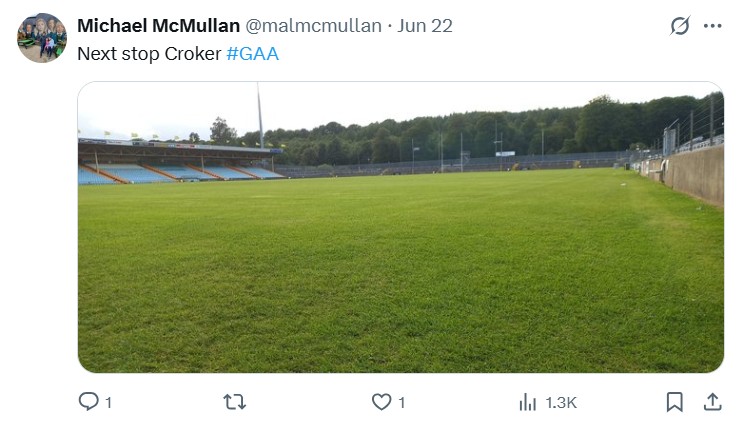Viewport: 738px width, 430px height.
Task: Click the 1.3K views count
Action: click(561, 403)
